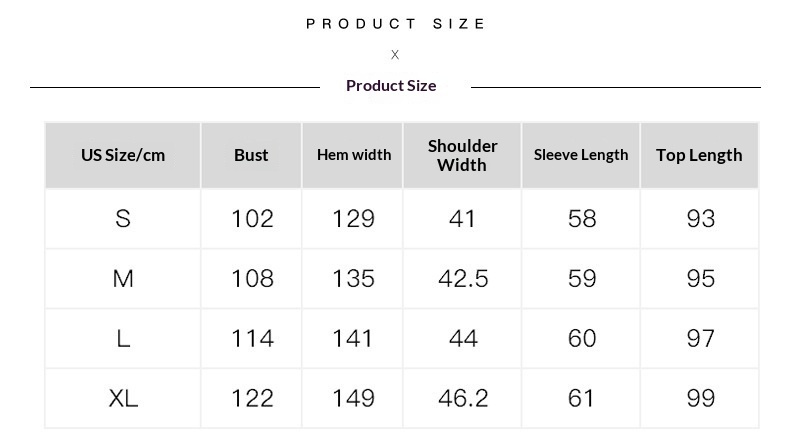The width and height of the screenshot is (790, 447).
Task: Click the top length value 99
Action: (x=701, y=399)
